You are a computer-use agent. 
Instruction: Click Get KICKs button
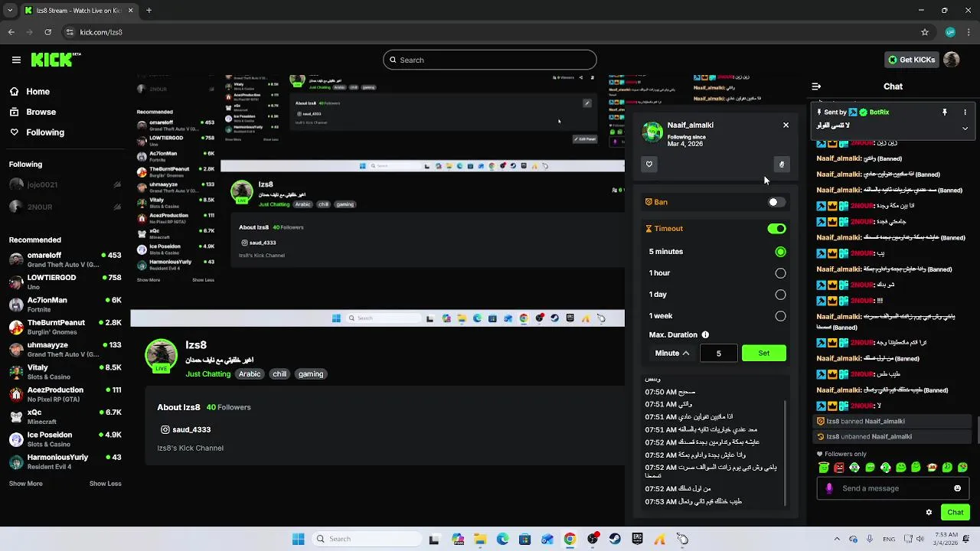(911, 60)
